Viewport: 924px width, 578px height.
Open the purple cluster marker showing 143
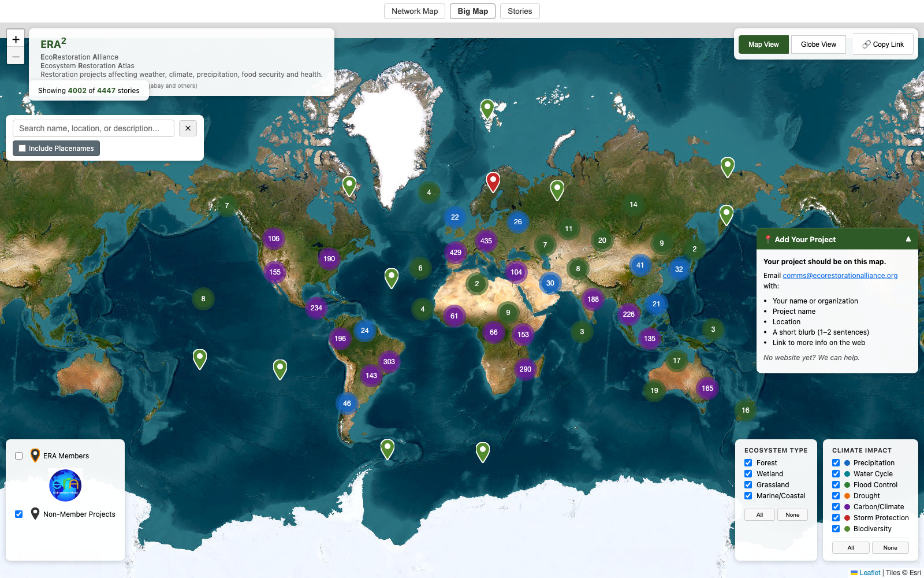pyautogui.click(x=371, y=376)
